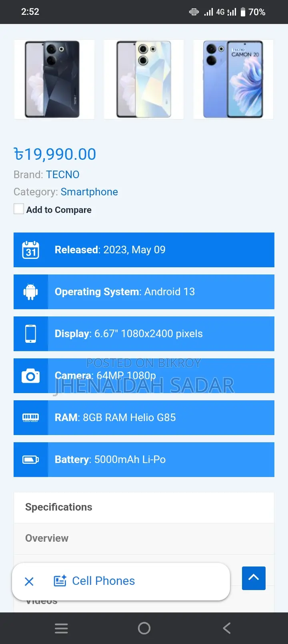Click the phone display icon

click(30, 334)
